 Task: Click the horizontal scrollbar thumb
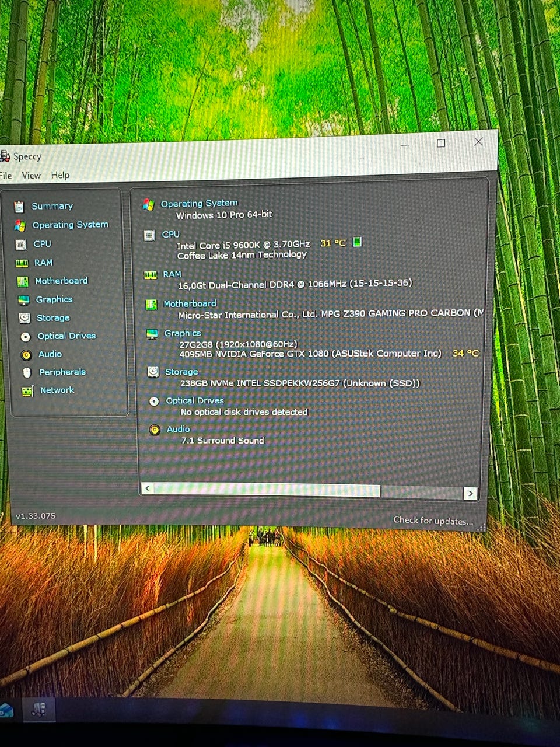click(267, 490)
